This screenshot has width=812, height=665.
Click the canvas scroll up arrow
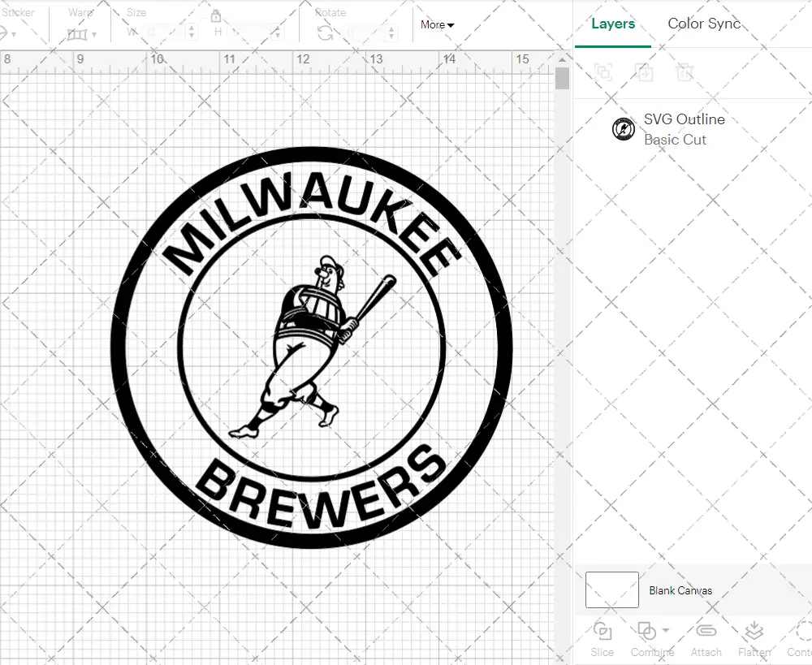pos(562,59)
